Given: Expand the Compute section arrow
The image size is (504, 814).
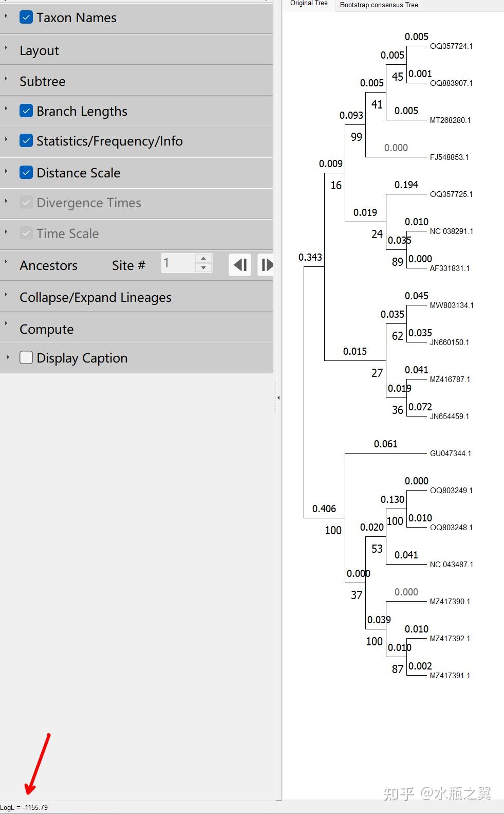Looking at the screenshot, I should (x=6, y=323).
